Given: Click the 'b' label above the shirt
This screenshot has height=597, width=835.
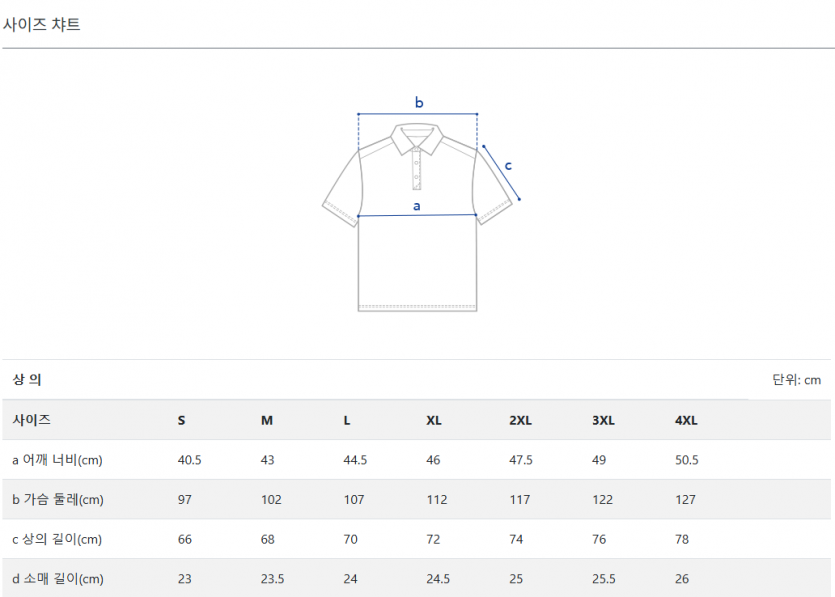Looking at the screenshot, I should tap(419, 102).
